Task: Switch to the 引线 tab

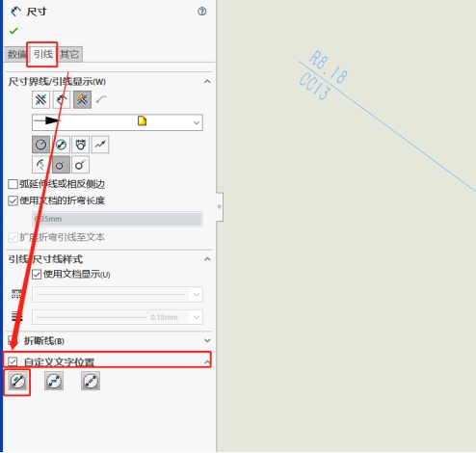Action: coord(42,54)
